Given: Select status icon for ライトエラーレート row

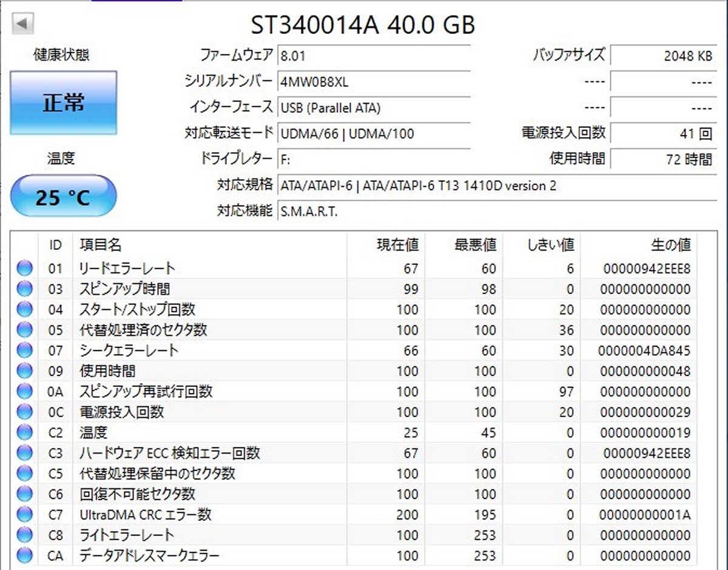Looking at the screenshot, I should tap(24, 535).
